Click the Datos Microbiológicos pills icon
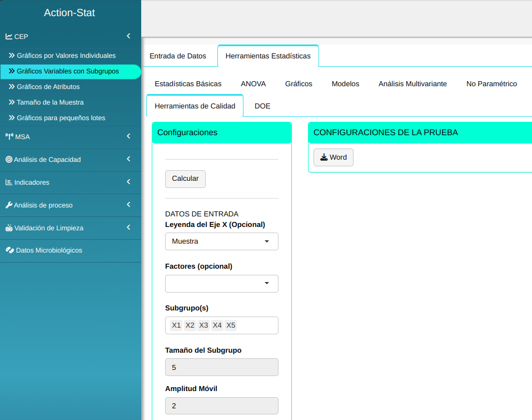Viewport: 532px width, 420px height. [x=9, y=250]
